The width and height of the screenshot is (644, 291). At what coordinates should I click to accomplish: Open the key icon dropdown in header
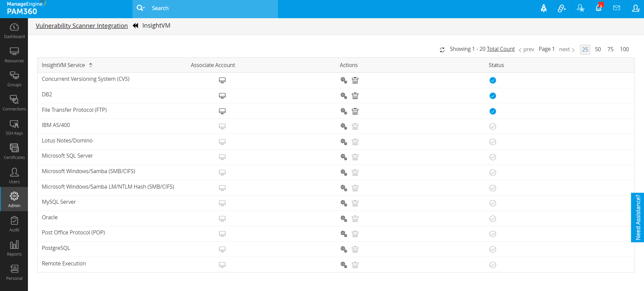pyautogui.click(x=562, y=8)
